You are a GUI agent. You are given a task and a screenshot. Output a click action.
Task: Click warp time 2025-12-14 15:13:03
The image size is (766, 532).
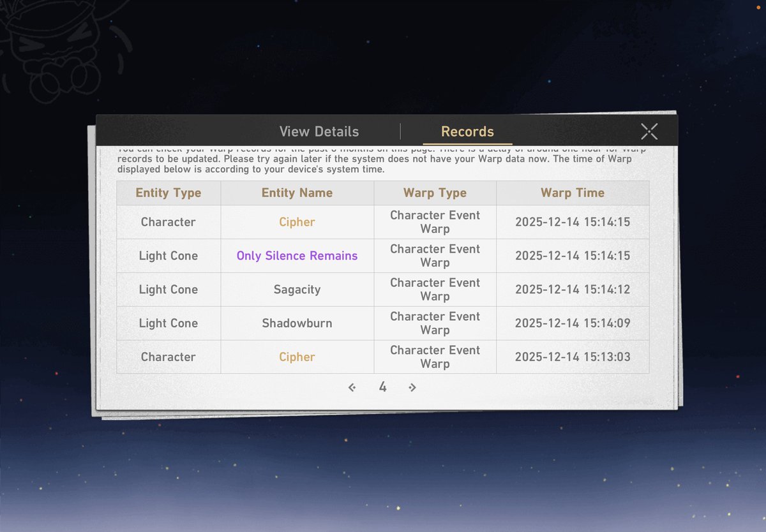[x=573, y=357]
